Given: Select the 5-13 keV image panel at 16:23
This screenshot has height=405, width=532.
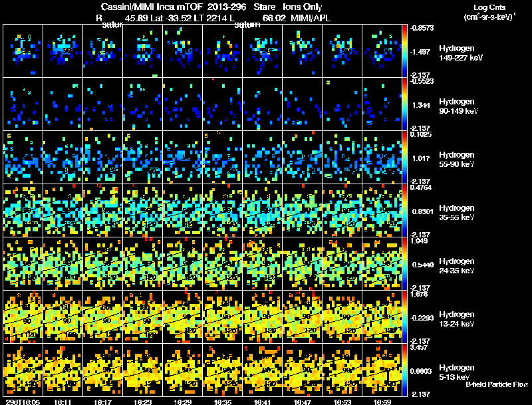Looking at the screenshot, I should pos(142,370).
